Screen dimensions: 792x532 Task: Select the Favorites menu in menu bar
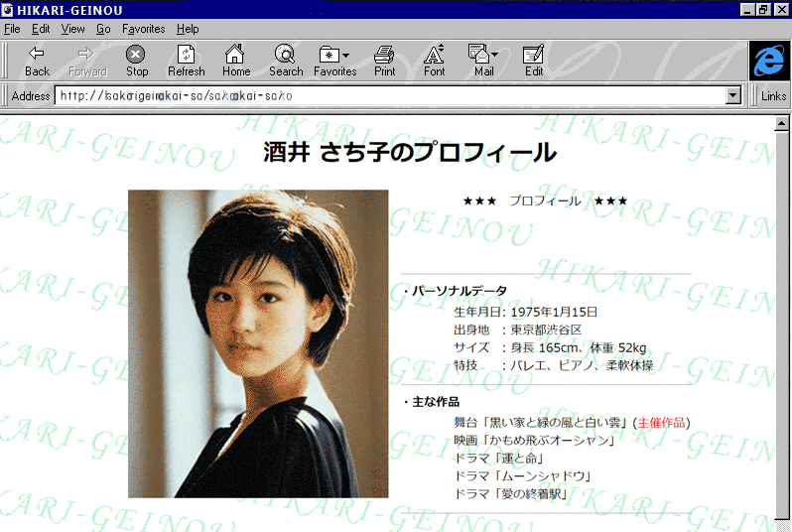144,29
